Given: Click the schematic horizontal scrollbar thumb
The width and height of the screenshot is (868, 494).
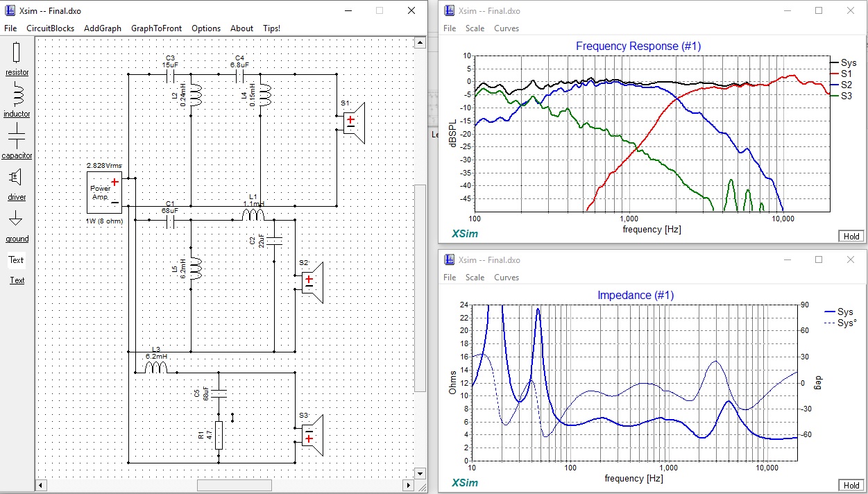Looking at the screenshot, I should (235, 485).
